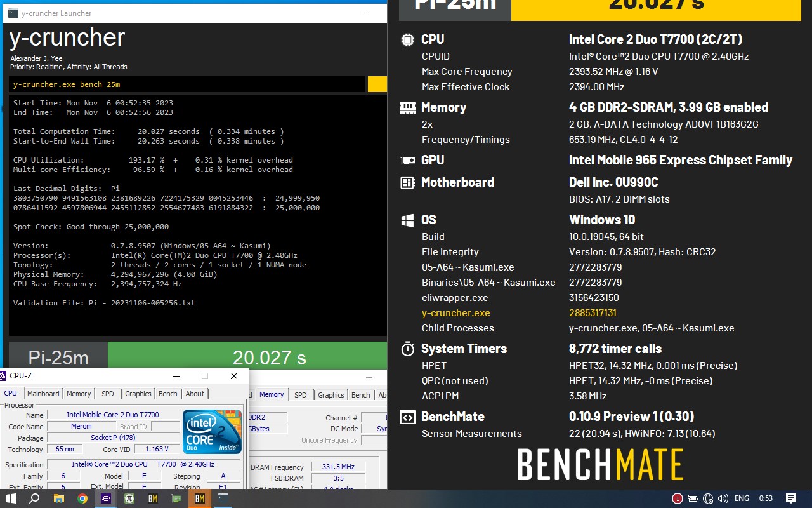Open the taskbar clock showing 0:53
812x508 pixels.
[x=766, y=498]
